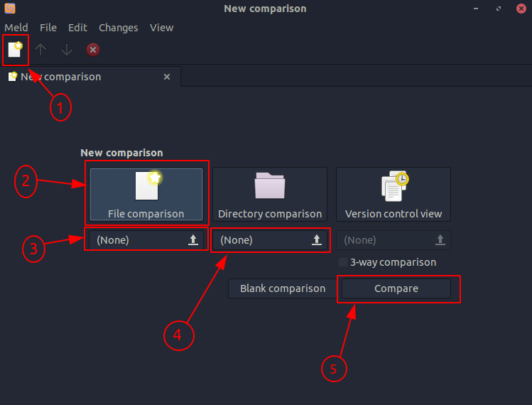The width and height of the screenshot is (532, 405).
Task: Click the upload icon in the first file chooser
Action: 193,239
